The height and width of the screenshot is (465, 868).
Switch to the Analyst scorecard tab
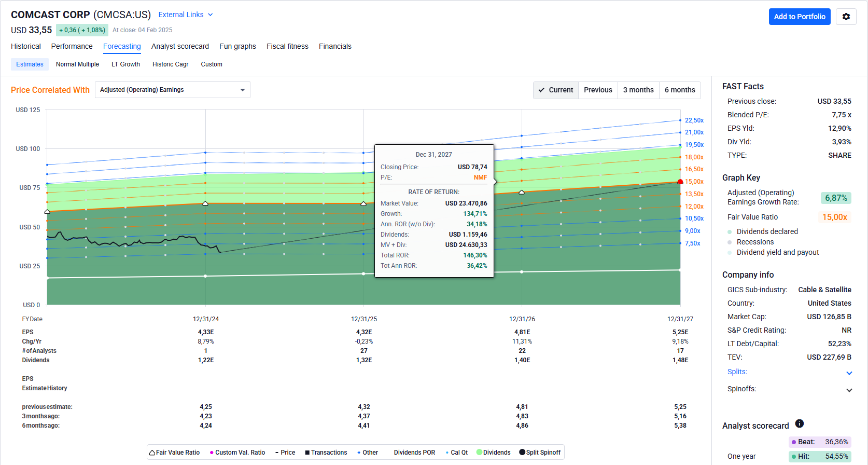click(180, 46)
